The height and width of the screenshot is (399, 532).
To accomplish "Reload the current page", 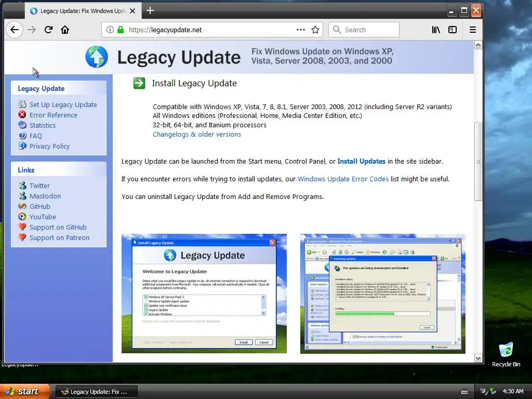I will [48, 30].
